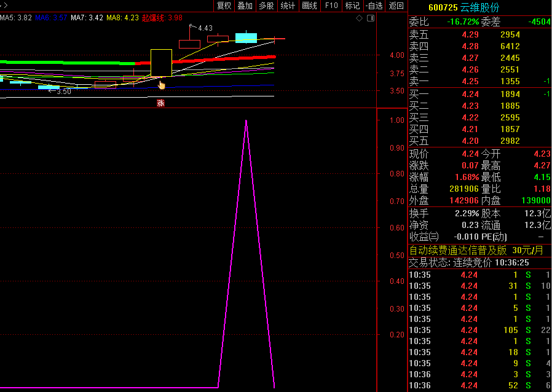The width and height of the screenshot is (552, 392).
Task: Click the 标记 mark button
Action: click(x=352, y=6)
